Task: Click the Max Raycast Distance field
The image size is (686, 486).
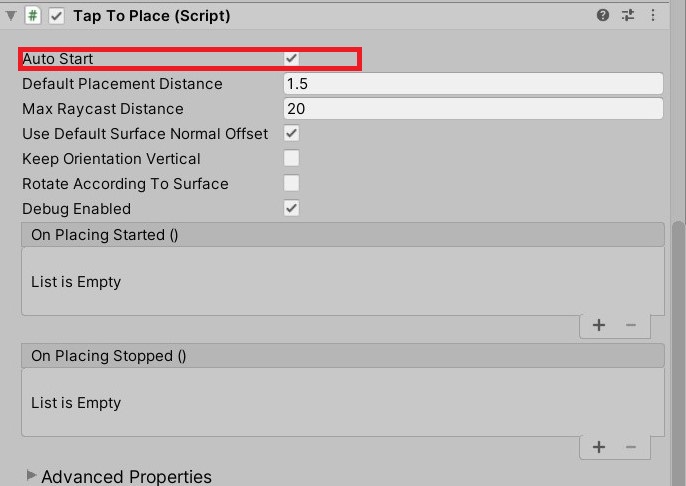Action: (x=473, y=108)
